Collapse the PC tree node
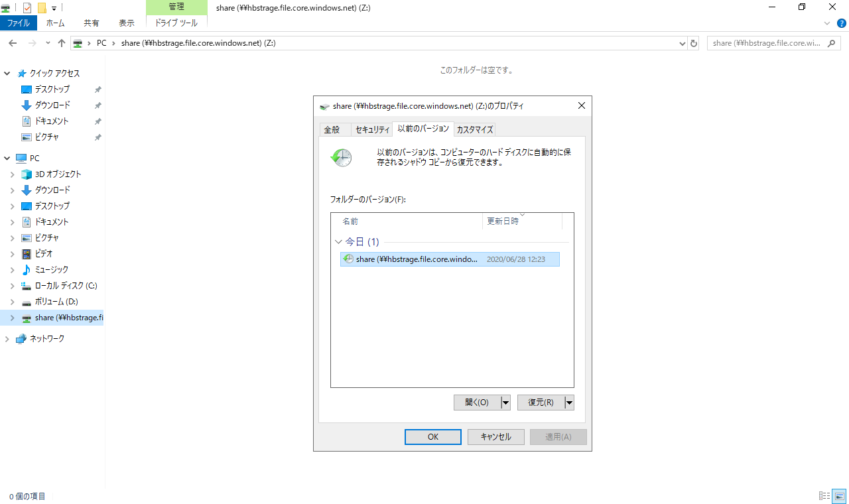849x504 pixels. coord(7,158)
